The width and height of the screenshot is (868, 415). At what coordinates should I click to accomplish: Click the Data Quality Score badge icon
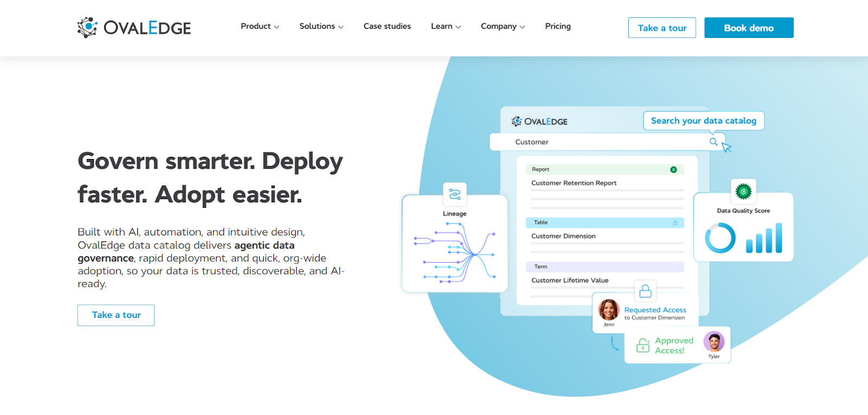[743, 191]
